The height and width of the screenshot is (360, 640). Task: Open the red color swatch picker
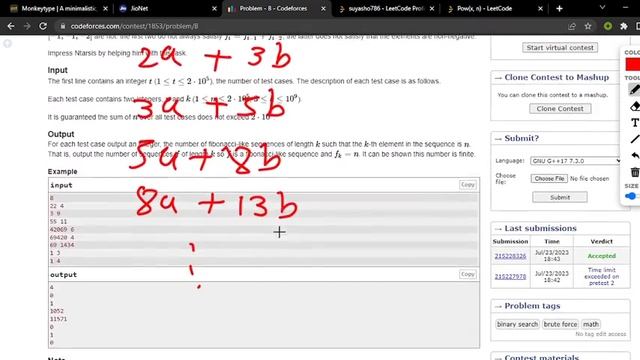pos(633,64)
